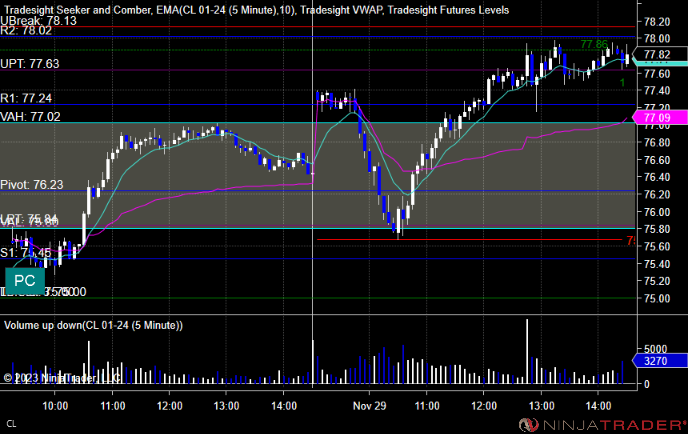Screen dimensions: 688x434
Task: Select the Volume up down panel label
Action: click(x=93, y=325)
